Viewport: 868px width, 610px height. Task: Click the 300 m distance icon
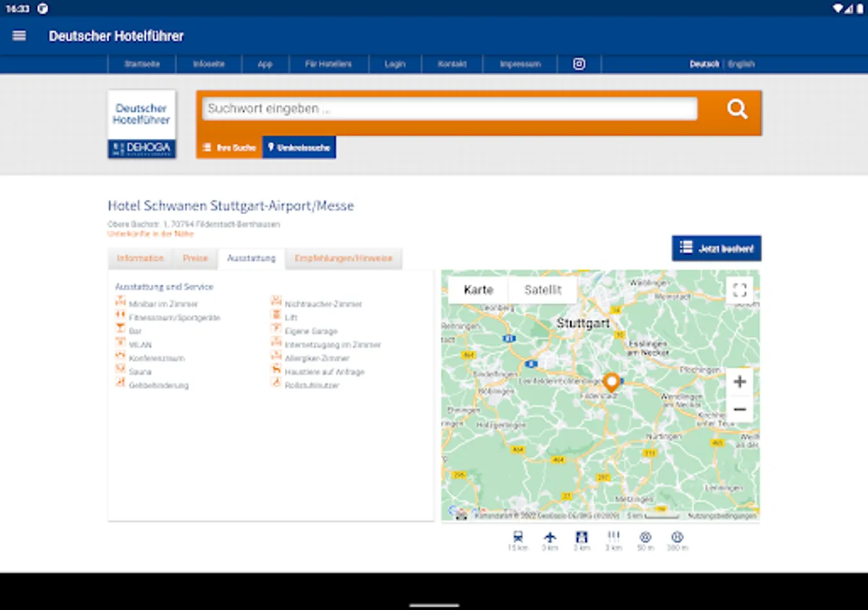[x=677, y=537]
